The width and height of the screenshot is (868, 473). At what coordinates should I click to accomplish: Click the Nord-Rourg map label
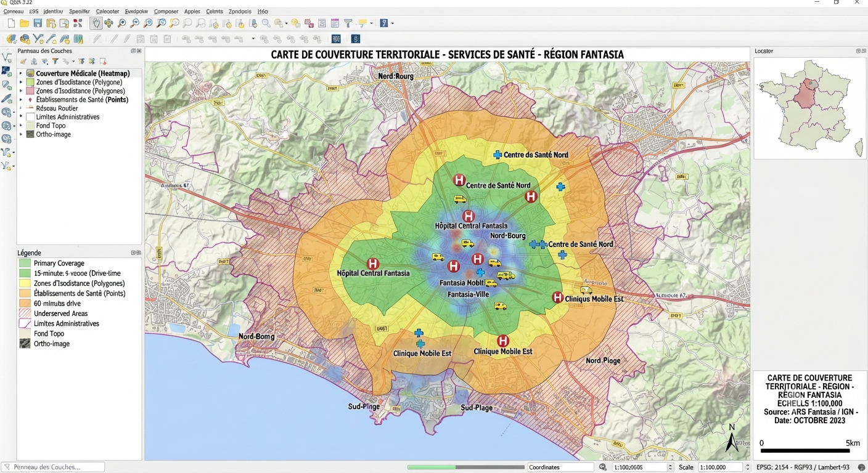point(396,76)
